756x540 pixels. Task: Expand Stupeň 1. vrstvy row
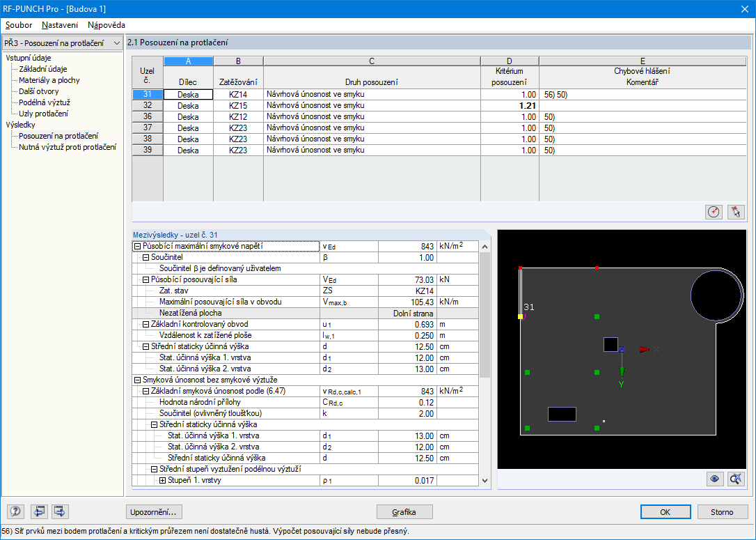tap(162, 481)
